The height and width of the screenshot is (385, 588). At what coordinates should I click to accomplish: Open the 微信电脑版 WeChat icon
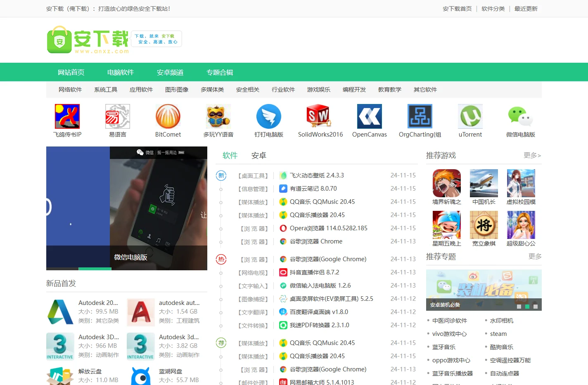521,116
